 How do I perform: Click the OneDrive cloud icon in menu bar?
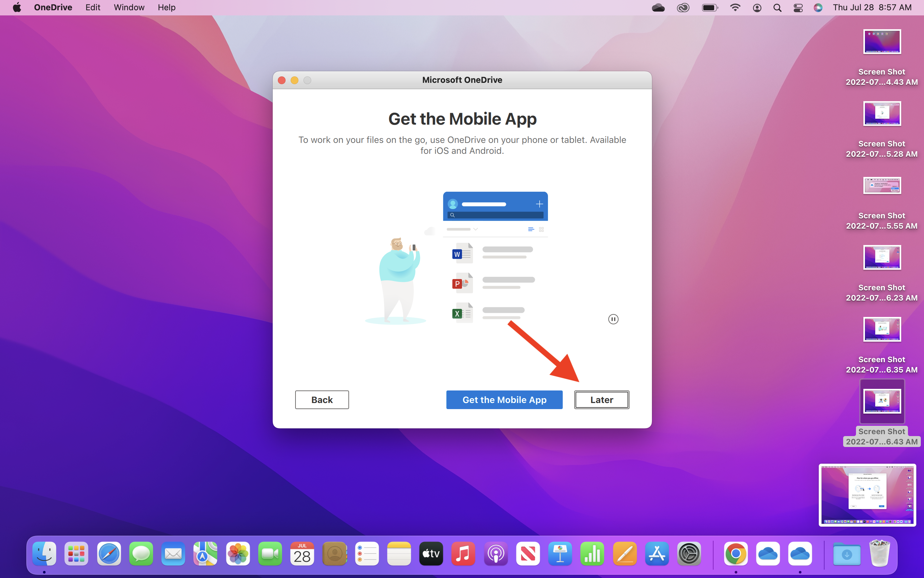click(x=658, y=8)
